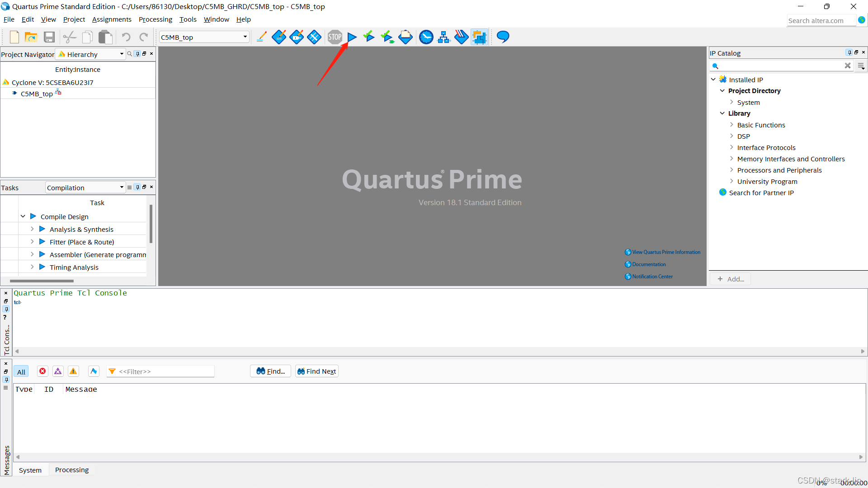Click the Find... button in Messages

[x=270, y=371]
